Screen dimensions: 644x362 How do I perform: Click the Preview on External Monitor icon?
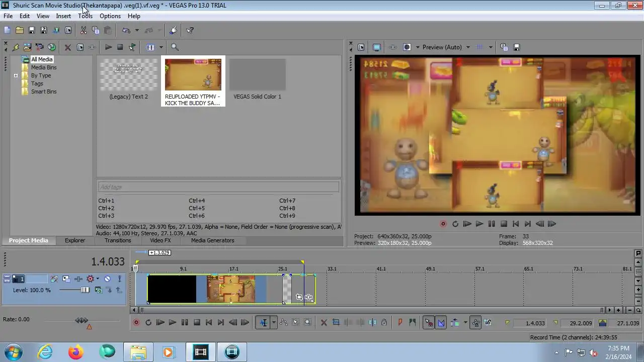(376, 47)
